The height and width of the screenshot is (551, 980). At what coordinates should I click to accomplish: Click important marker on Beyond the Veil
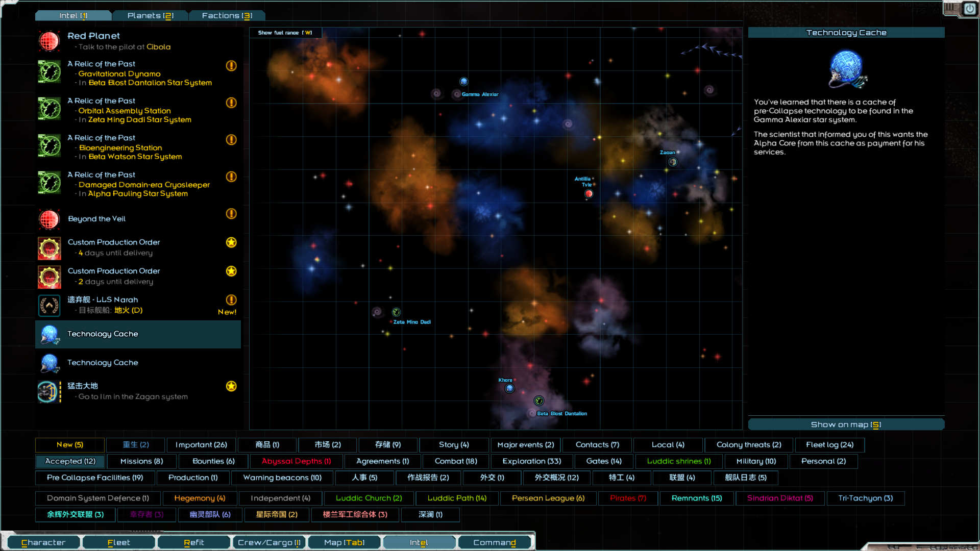231,214
